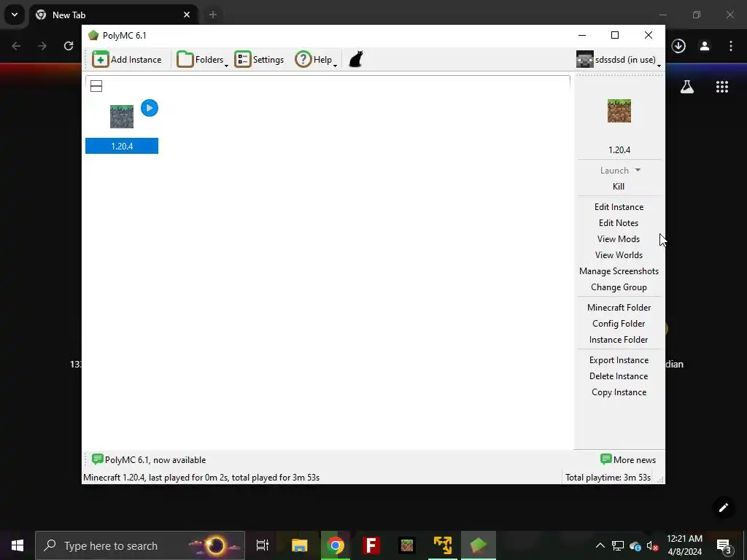This screenshot has width=747, height=560.
Task: Open the Chrome profile icon
Action: coord(705,46)
